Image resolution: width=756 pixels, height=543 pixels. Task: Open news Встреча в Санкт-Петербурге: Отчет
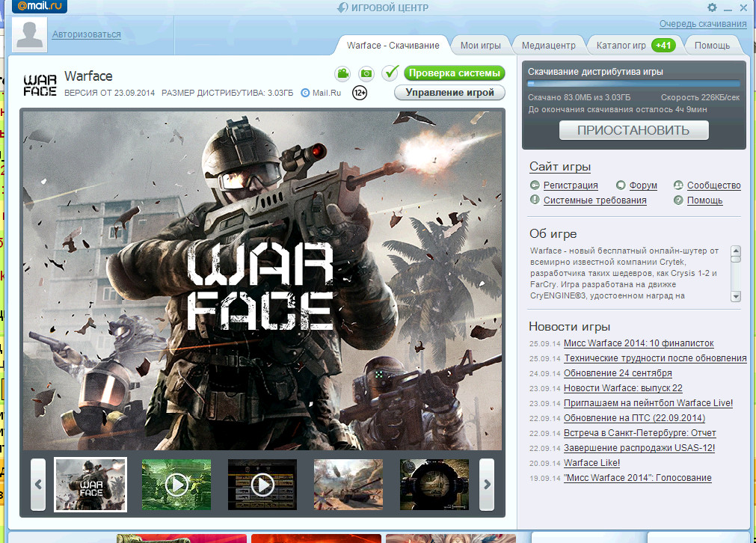(x=640, y=432)
